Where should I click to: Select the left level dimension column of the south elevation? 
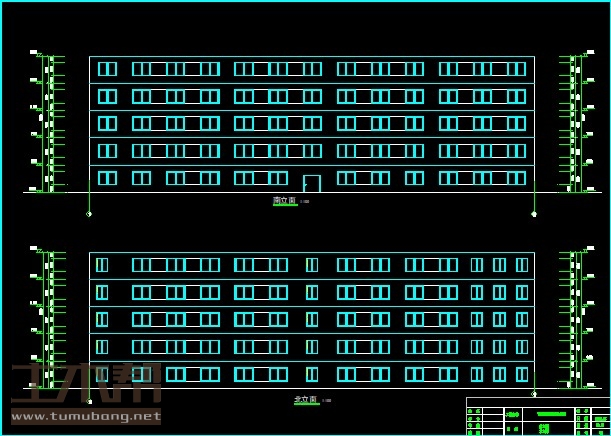tap(46, 122)
